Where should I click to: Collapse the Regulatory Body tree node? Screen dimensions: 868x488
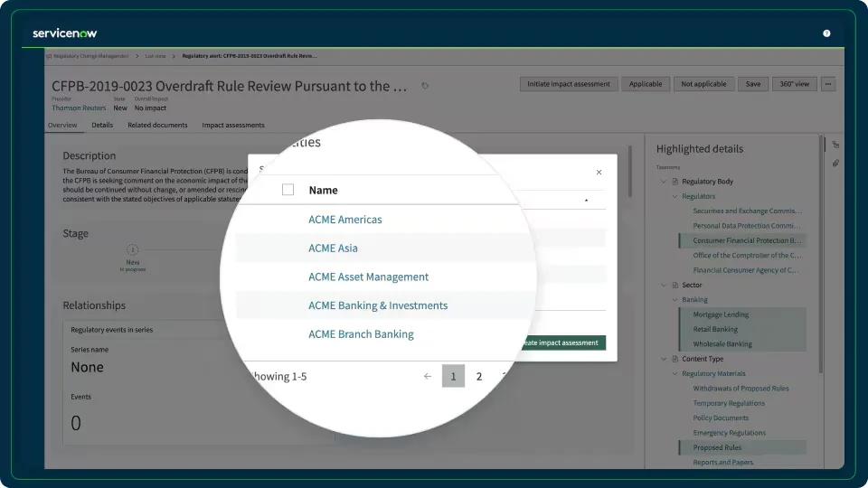click(664, 182)
